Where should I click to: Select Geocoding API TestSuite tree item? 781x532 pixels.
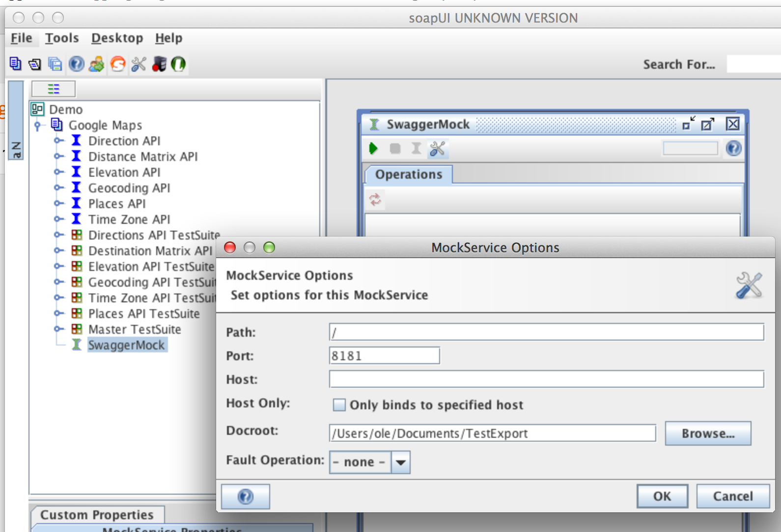click(x=152, y=282)
